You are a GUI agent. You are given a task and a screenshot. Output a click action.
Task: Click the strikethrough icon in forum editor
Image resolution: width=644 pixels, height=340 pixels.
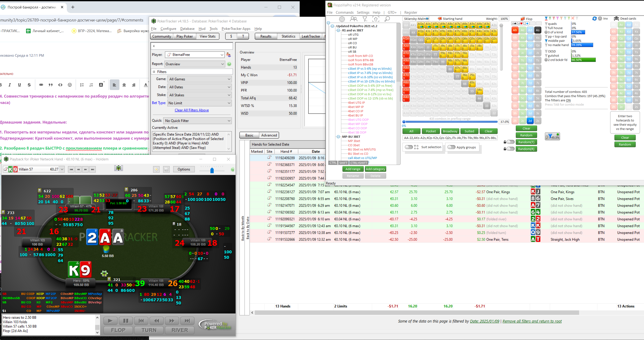(29, 85)
